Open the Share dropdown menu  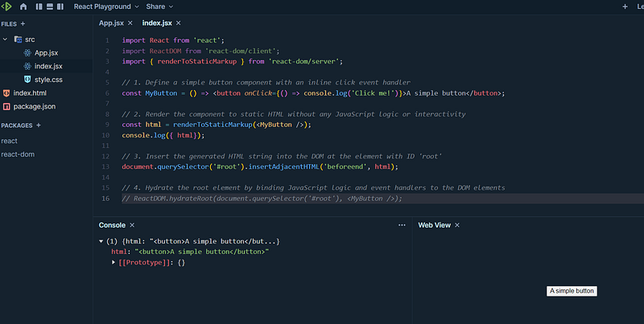[x=159, y=6]
